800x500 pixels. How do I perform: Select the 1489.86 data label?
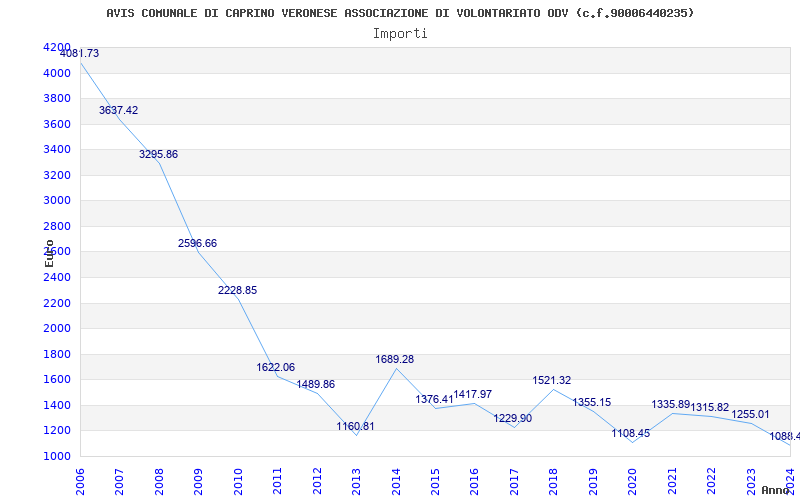pos(315,384)
